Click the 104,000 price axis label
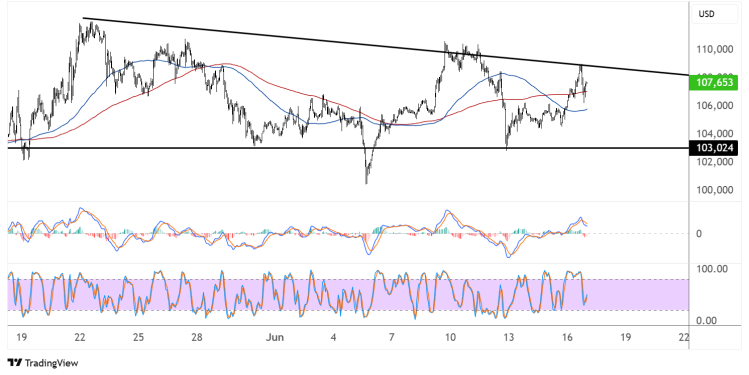Screen dimensions: 749x375 click(x=714, y=133)
